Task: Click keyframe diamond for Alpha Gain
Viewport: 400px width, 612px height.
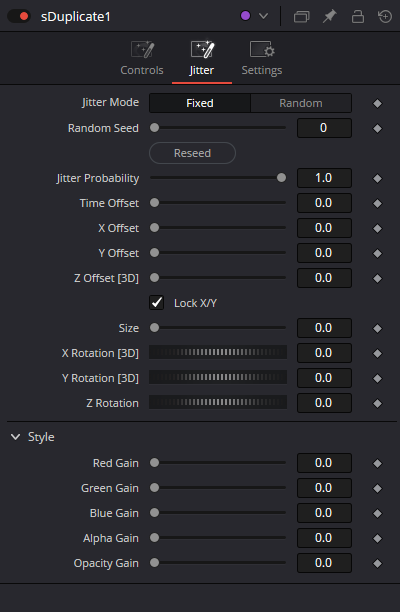Action: click(377, 538)
